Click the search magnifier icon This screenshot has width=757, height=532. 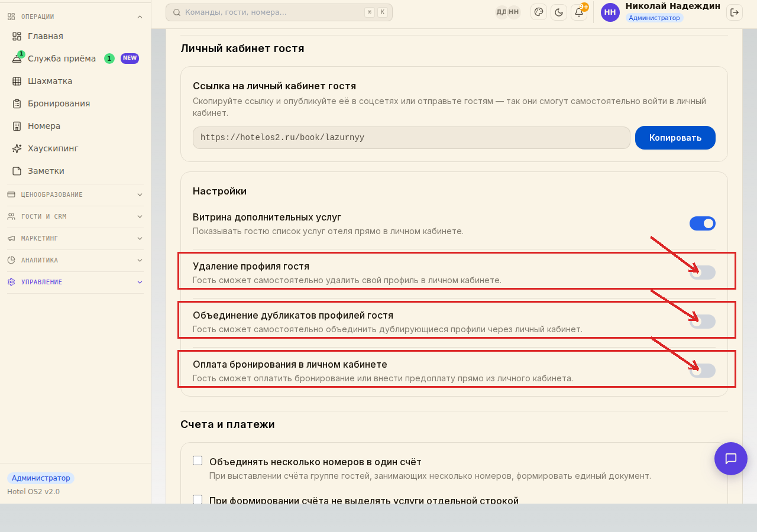pos(176,12)
